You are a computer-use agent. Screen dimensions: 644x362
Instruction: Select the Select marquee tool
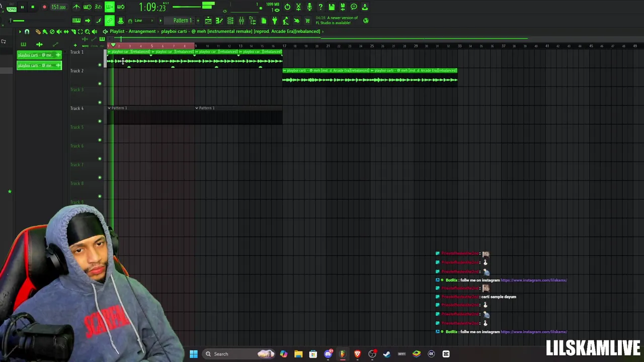click(80, 32)
